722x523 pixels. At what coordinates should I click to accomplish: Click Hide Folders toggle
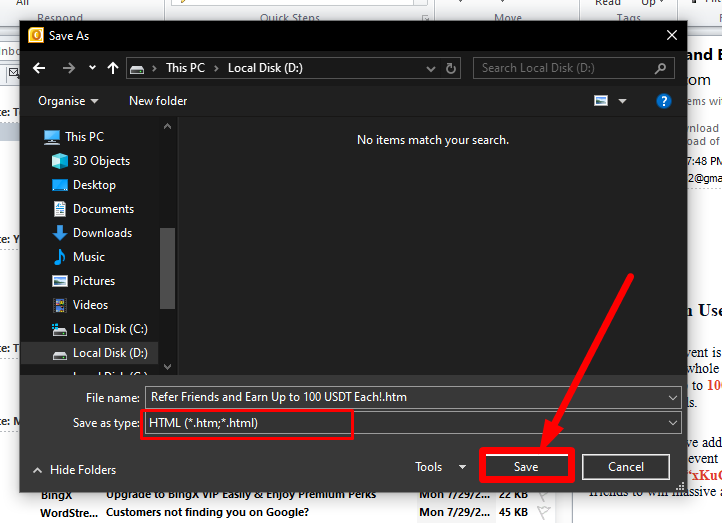click(x=74, y=470)
